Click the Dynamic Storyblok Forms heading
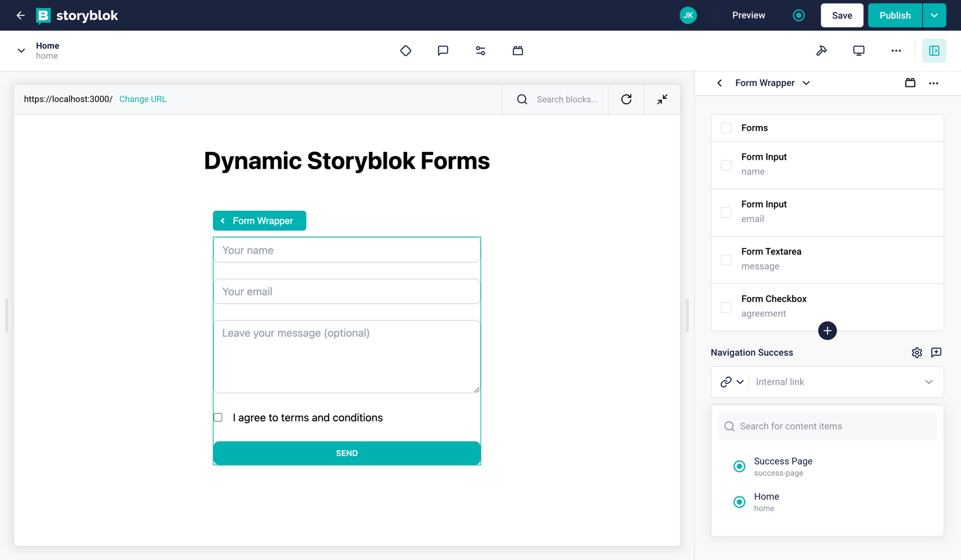Viewport: 961px width, 560px height. [x=347, y=161]
